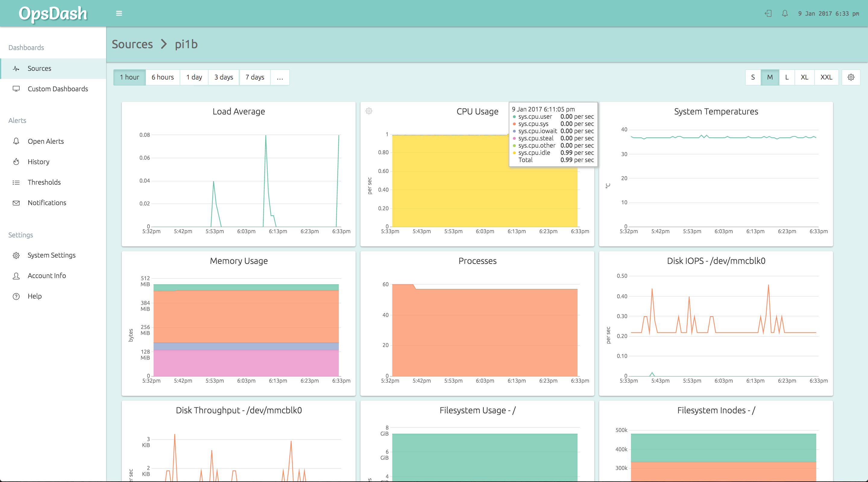The width and height of the screenshot is (868, 482).
Task: Click the Disk Throughput - /dev/mmcblk0 title
Action: click(x=239, y=410)
